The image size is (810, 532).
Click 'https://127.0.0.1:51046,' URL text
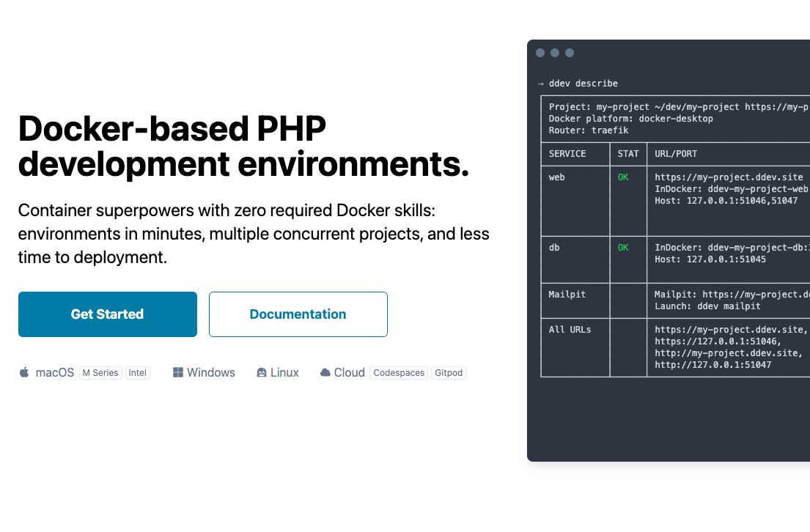[x=718, y=341]
